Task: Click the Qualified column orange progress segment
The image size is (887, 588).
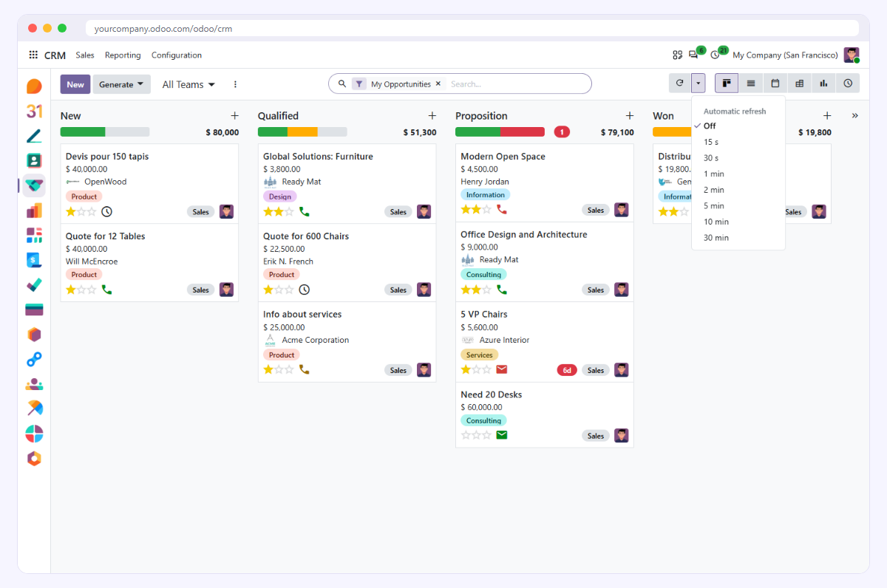Action: (302, 132)
